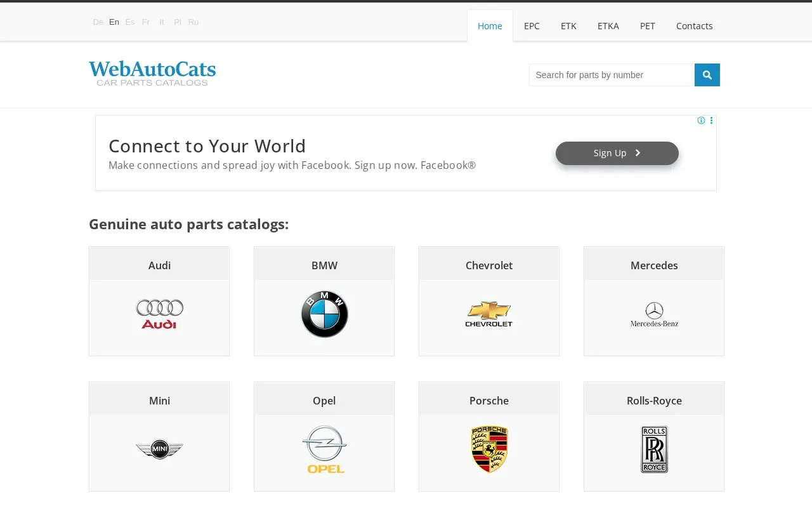812x508 pixels.
Task: Click the ad info icon
Action: pyautogui.click(x=701, y=121)
